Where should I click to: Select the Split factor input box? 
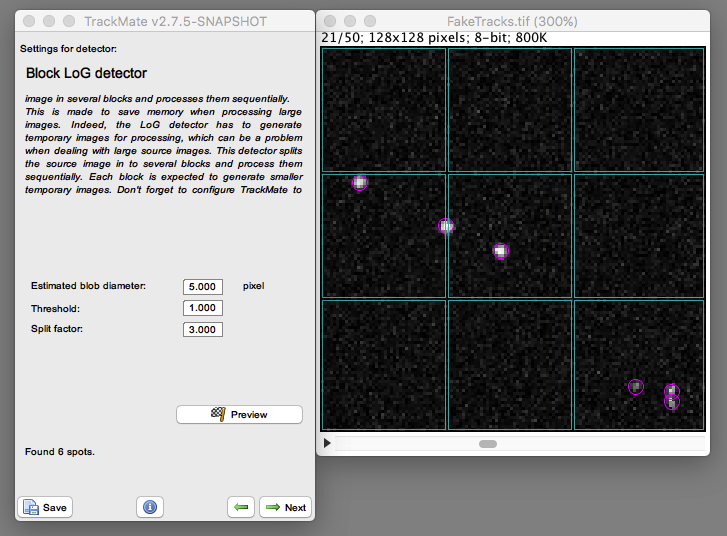point(203,330)
